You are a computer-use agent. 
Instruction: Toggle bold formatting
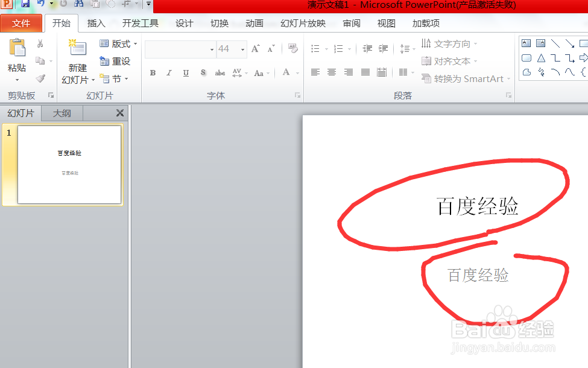pyautogui.click(x=153, y=73)
